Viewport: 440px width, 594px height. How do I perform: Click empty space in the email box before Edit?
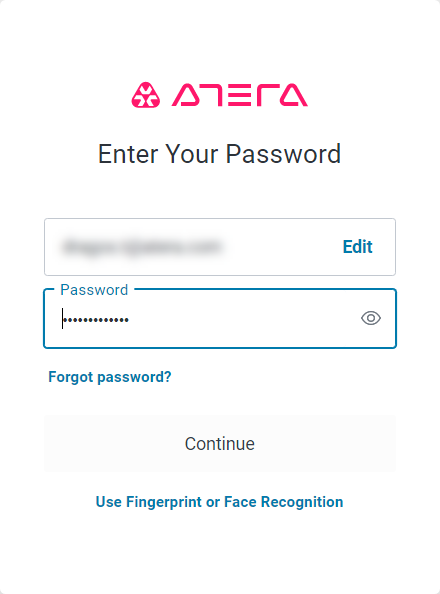pyautogui.click(x=282, y=247)
